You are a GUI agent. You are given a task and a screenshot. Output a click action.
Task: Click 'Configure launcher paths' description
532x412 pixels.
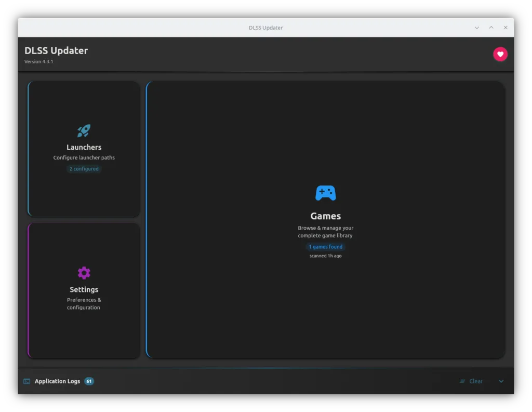84,157
